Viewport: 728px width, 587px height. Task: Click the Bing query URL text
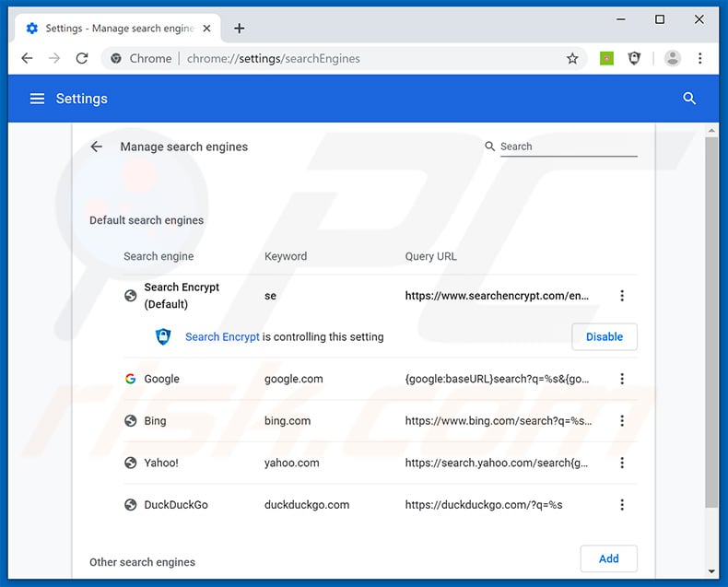pos(499,421)
